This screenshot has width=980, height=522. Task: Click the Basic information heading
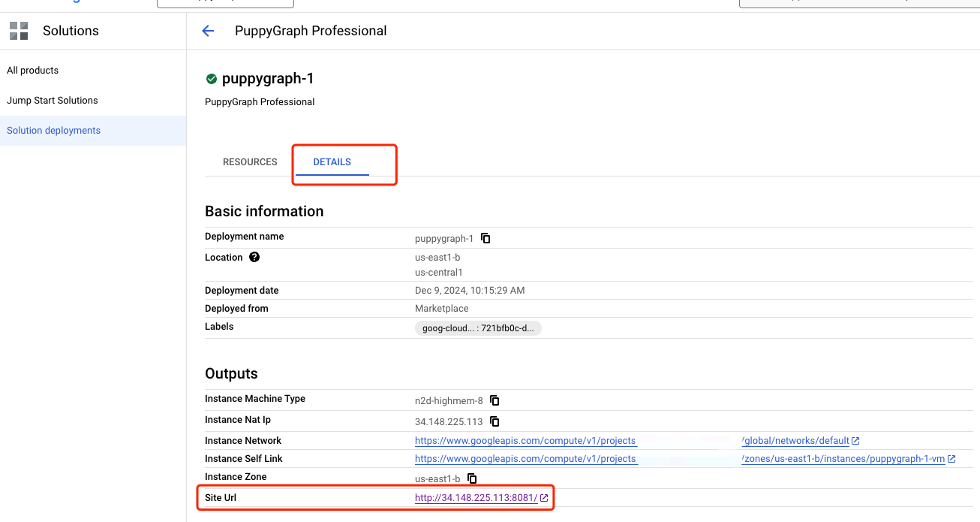[264, 211]
